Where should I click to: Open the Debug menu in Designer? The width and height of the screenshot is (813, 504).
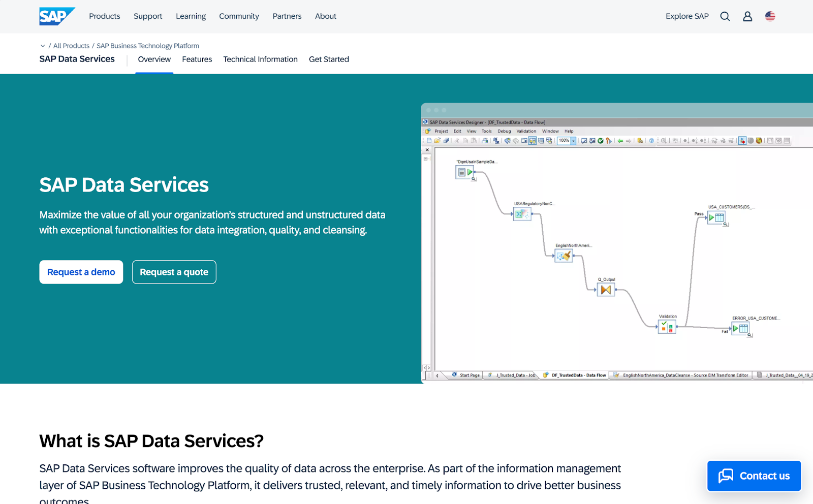[504, 131]
